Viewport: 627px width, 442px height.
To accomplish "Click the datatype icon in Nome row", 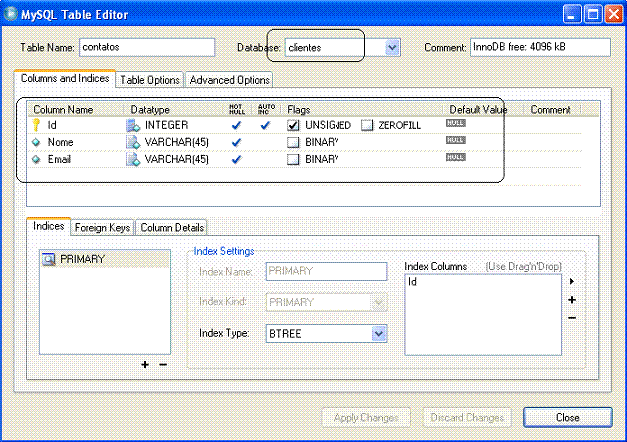I will coord(133,142).
